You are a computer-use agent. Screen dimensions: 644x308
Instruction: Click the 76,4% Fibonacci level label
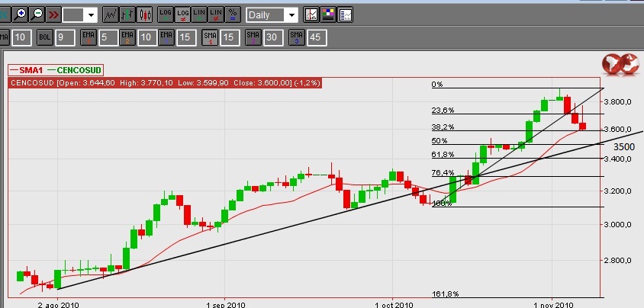click(443, 173)
